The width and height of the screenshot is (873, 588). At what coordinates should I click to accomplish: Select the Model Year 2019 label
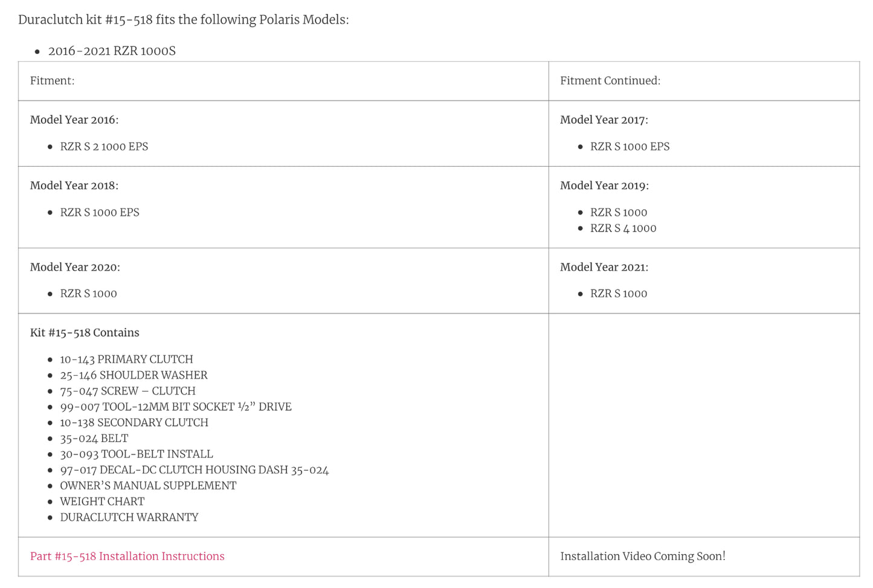(x=604, y=186)
